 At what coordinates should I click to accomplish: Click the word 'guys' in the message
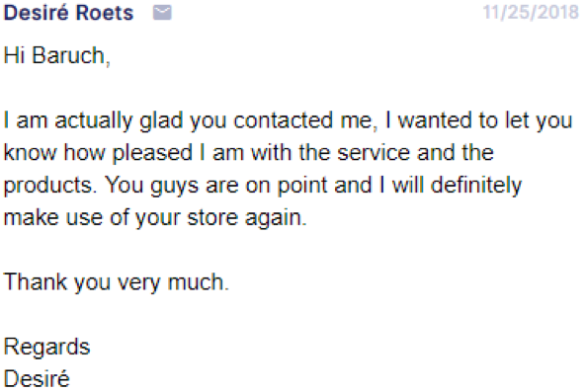[x=174, y=187]
